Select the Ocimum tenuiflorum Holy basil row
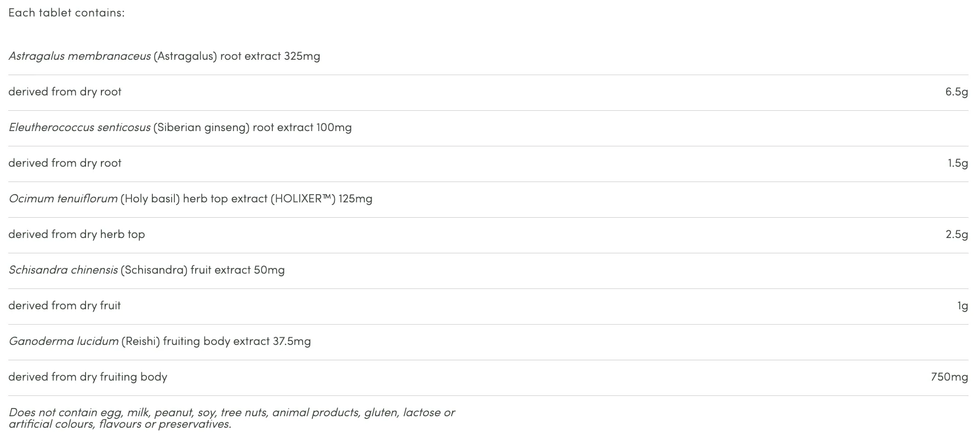This screenshot has height=442, width=980. (488, 199)
